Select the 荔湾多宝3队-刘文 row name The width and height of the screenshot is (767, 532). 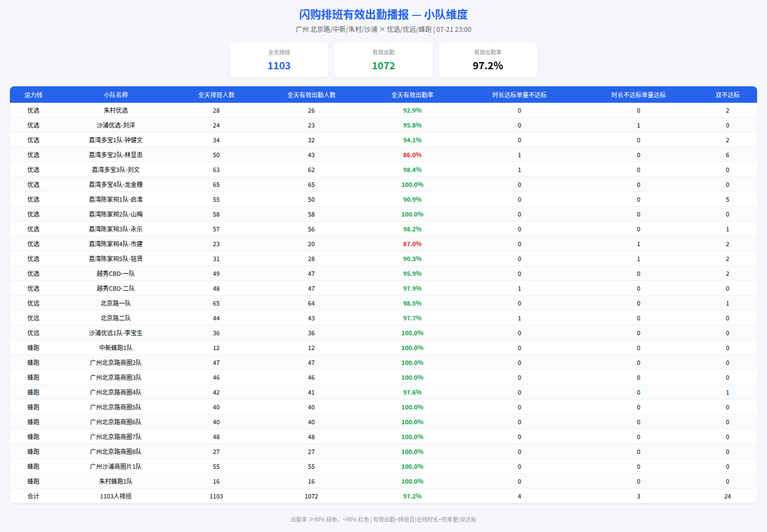click(116, 170)
